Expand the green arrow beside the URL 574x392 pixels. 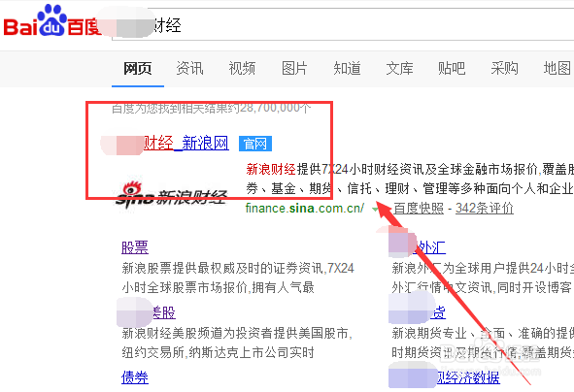376,210
